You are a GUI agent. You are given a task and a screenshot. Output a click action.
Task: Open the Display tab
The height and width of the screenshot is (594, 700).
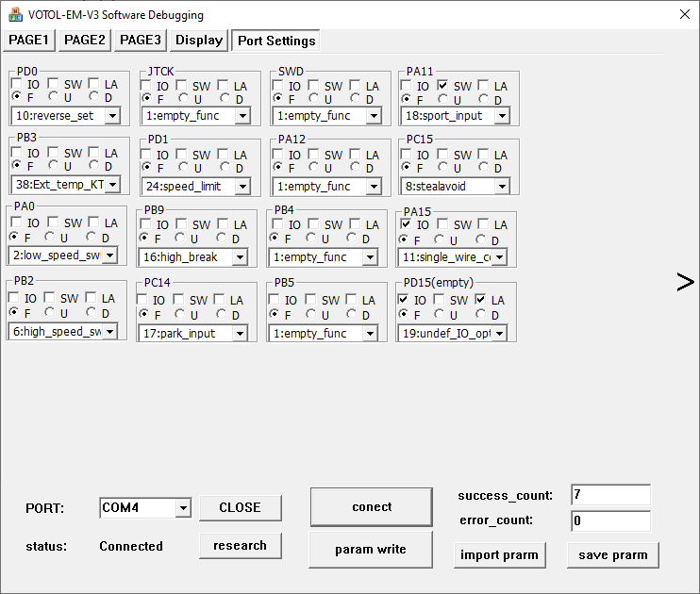[x=199, y=40]
